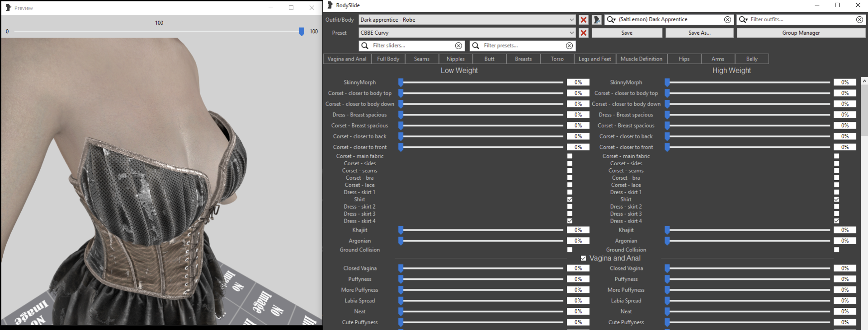Click Low Weight SkinnyMorph slider track
This screenshot has height=330, width=868.
point(481,83)
